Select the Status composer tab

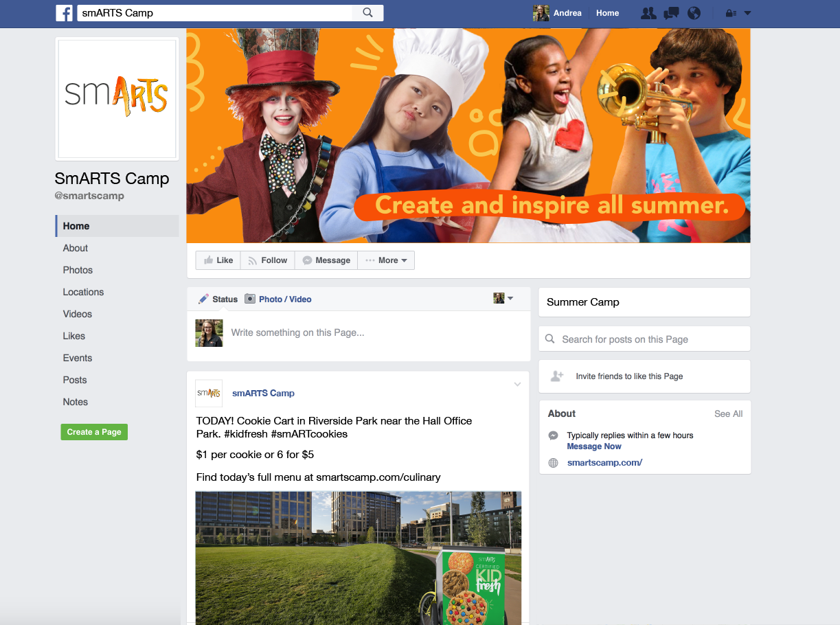218,299
